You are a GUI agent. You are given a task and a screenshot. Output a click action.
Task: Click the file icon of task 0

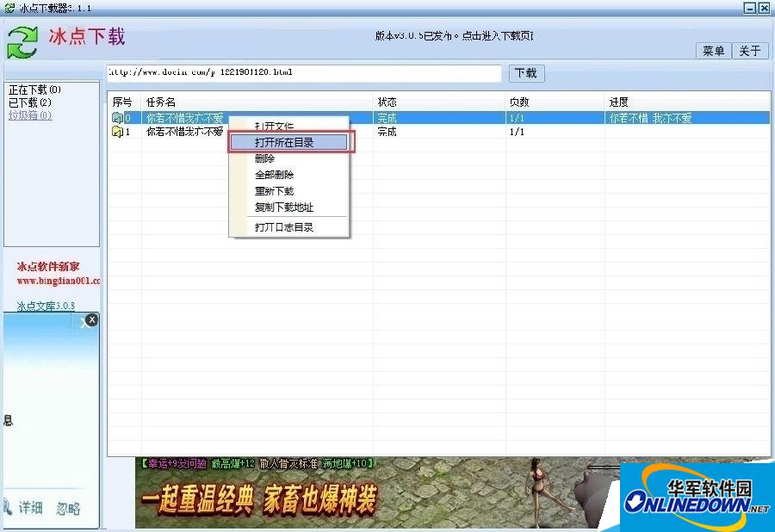(117, 118)
